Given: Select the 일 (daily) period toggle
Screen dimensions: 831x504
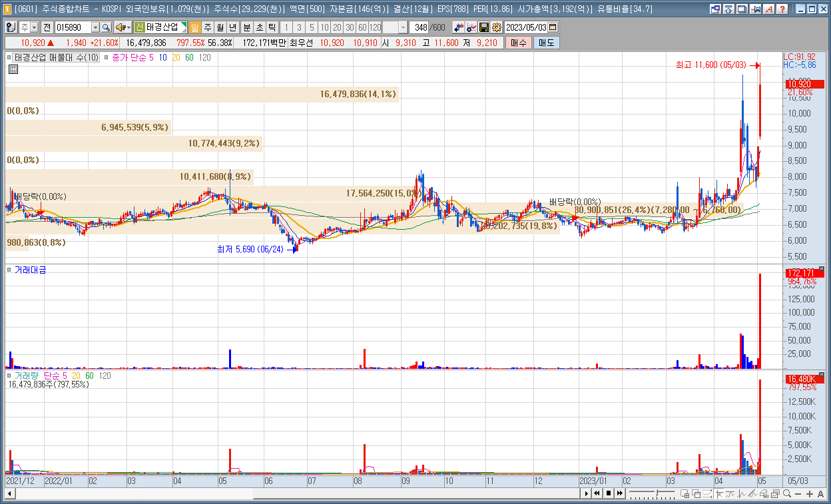Looking at the screenshot, I should [x=195, y=27].
